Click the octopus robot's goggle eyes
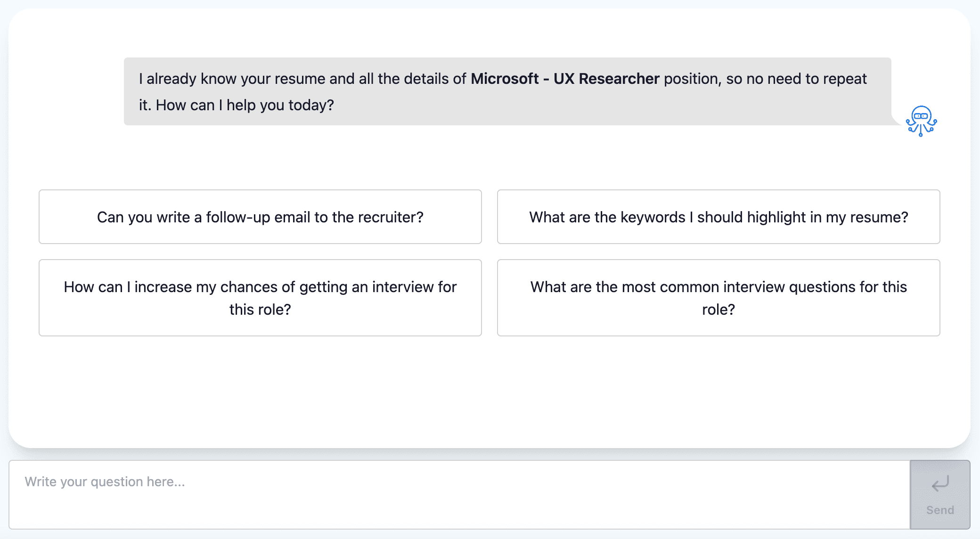The height and width of the screenshot is (539, 980). tap(920, 114)
